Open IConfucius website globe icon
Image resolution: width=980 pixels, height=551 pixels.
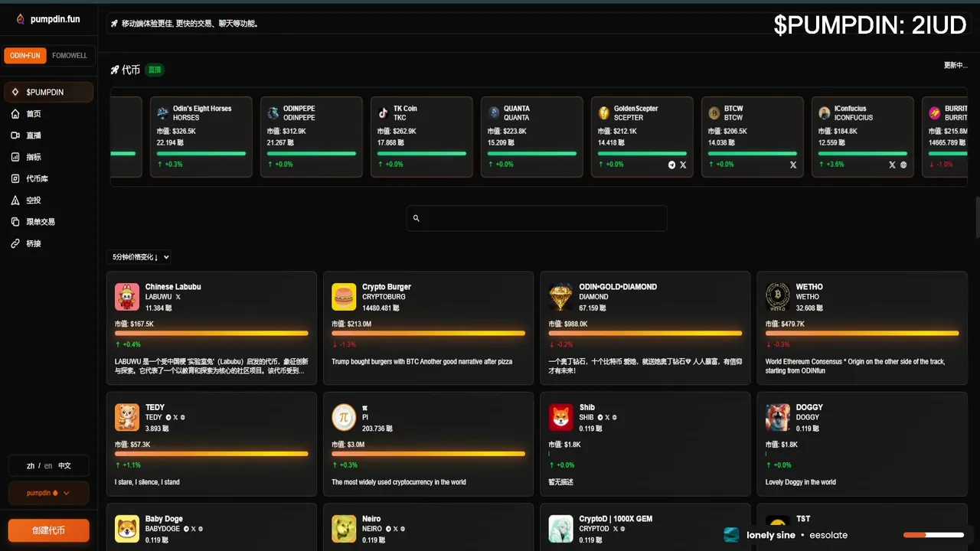pos(903,165)
